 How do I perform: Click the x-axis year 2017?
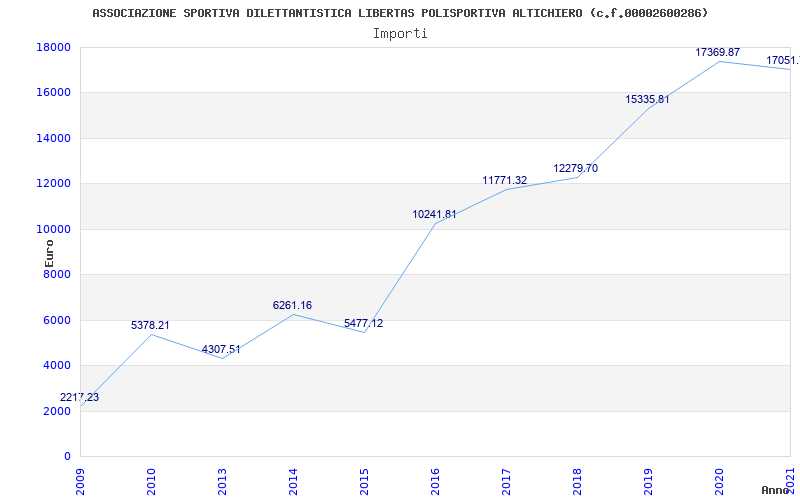click(506, 480)
